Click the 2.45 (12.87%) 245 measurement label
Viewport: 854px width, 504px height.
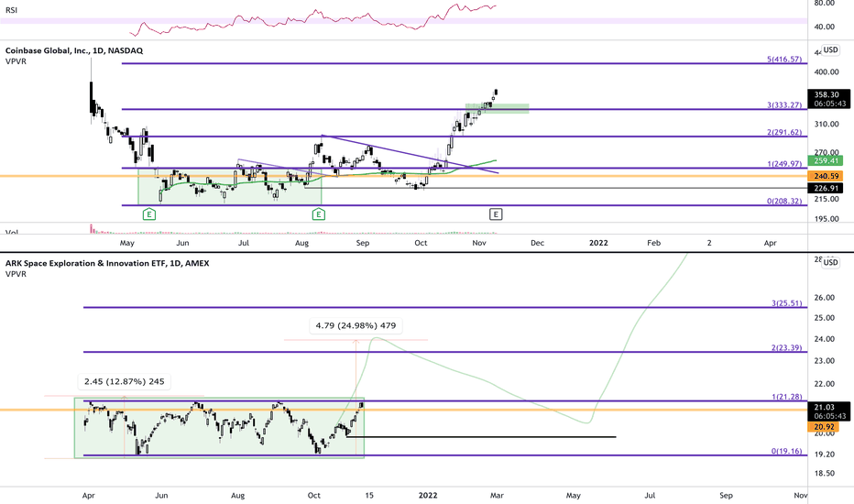coord(125,381)
